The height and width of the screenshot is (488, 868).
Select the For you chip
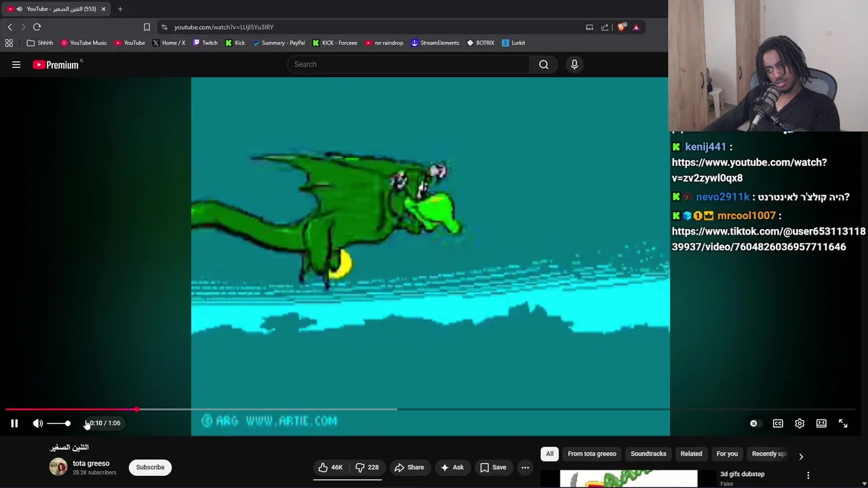click(x=727, y=453)
